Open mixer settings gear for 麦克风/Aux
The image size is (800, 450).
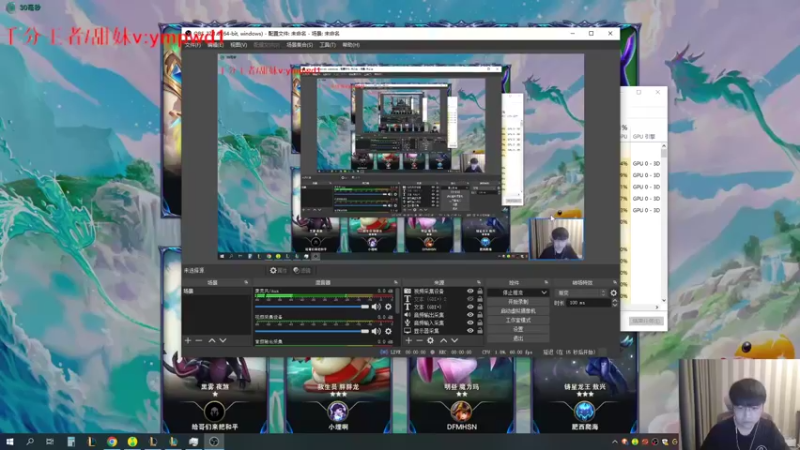tap(388, 307)
